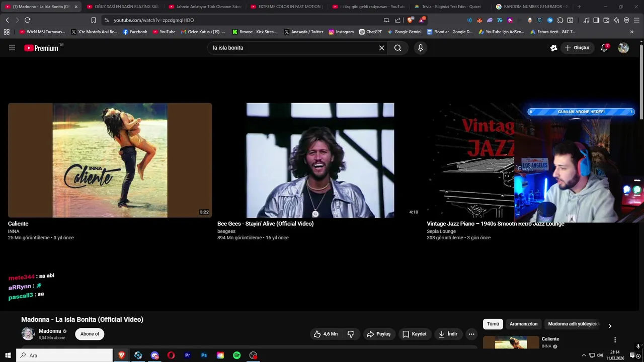Open Google Gemini bookmark
Screen dimensions: 644x362
pos(405,32)
